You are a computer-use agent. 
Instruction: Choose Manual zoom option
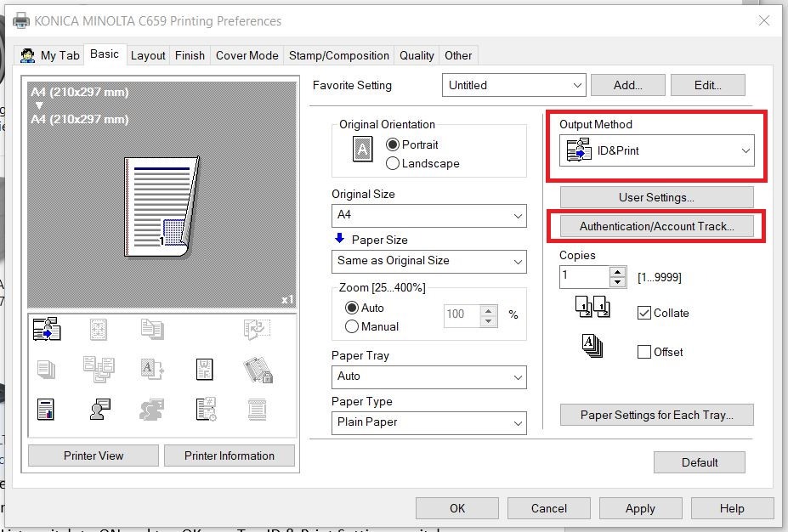coord(352,326)
